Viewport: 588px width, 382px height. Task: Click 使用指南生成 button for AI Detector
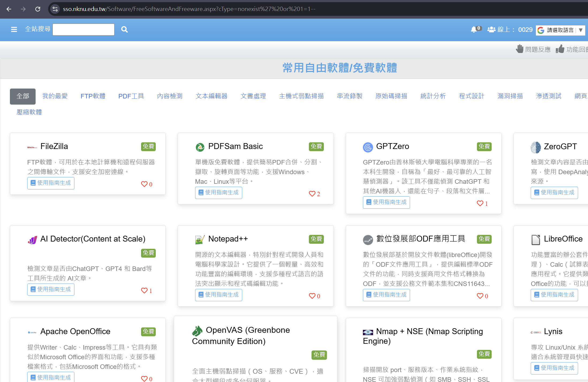pyautogui.click(x=51, y=290)
